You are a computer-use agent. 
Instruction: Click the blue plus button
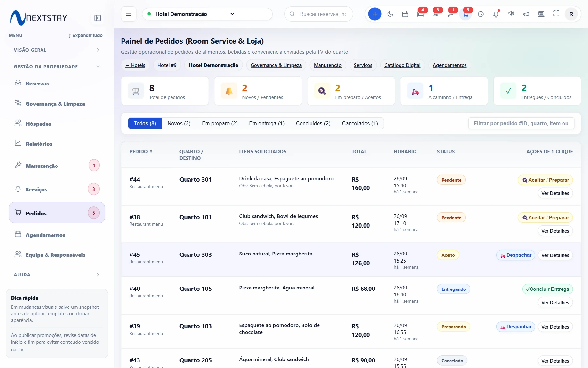tap(375, 14)
